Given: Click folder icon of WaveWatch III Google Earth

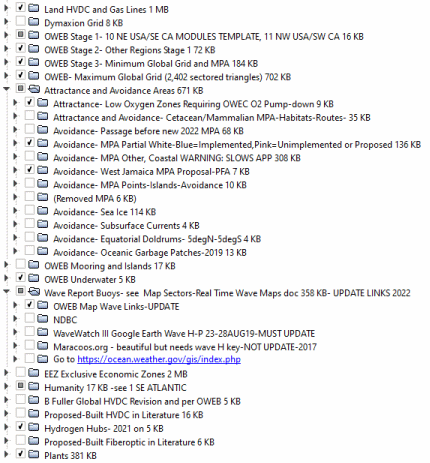Looking at the screenshot, I should 42,332.
